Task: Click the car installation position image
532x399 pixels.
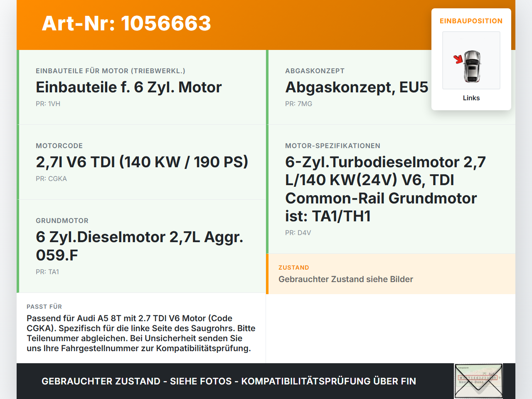Action: (471, 60)
